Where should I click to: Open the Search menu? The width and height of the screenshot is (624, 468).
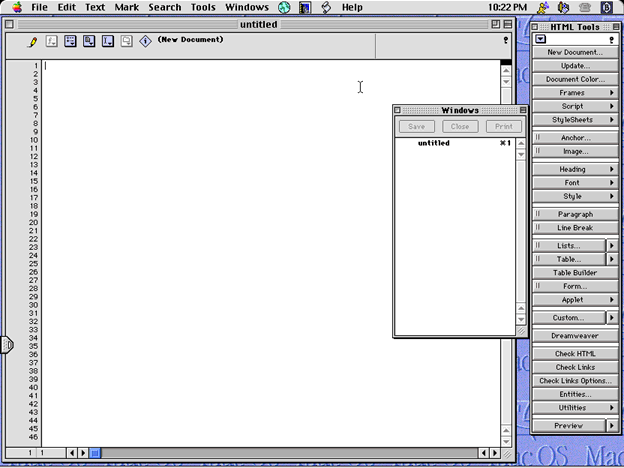[x=165, y=7]
